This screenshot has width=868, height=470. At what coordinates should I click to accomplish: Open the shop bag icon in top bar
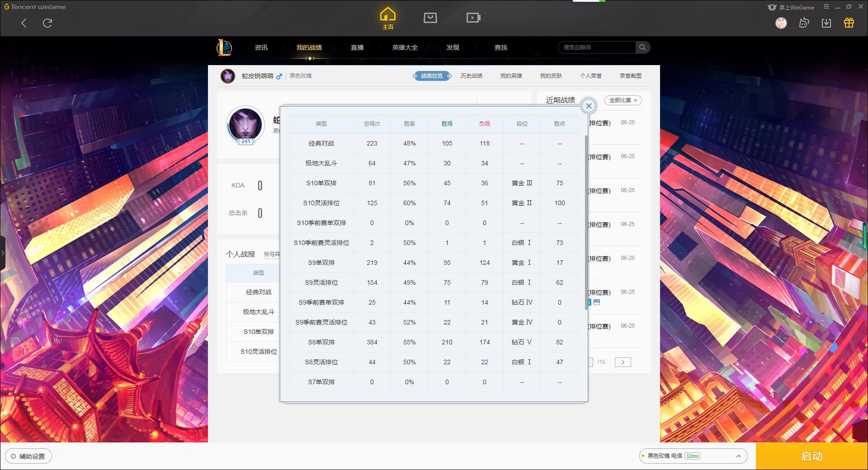click(x=430, y=18)
